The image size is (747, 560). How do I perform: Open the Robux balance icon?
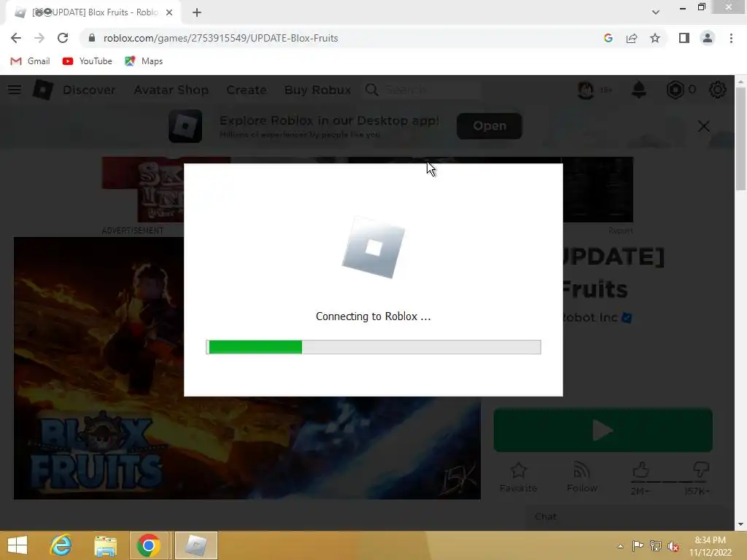click(675, 90)
